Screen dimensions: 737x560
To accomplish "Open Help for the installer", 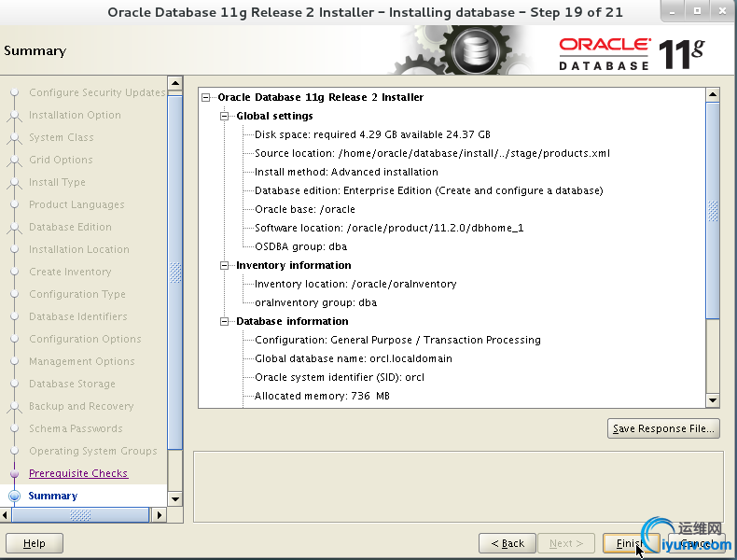I will 35,543.
